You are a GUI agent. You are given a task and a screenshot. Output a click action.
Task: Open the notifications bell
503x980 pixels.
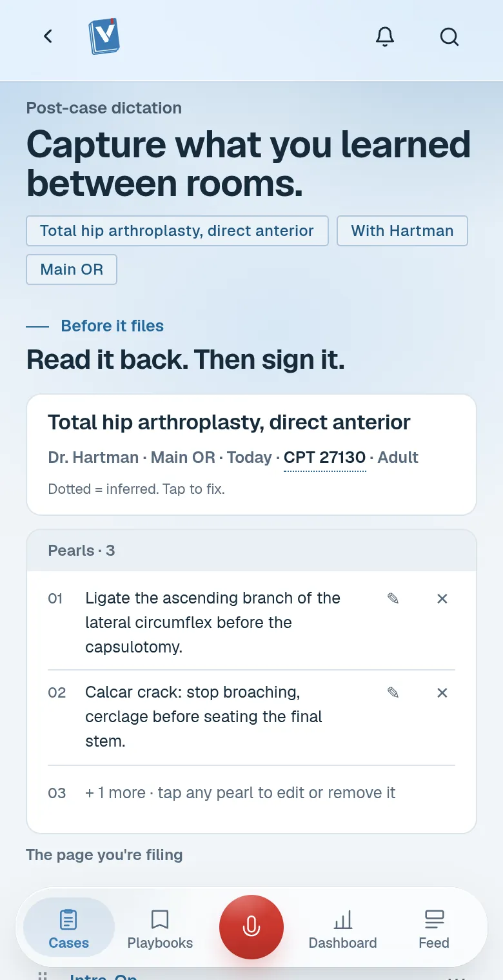tap(385, 37)
